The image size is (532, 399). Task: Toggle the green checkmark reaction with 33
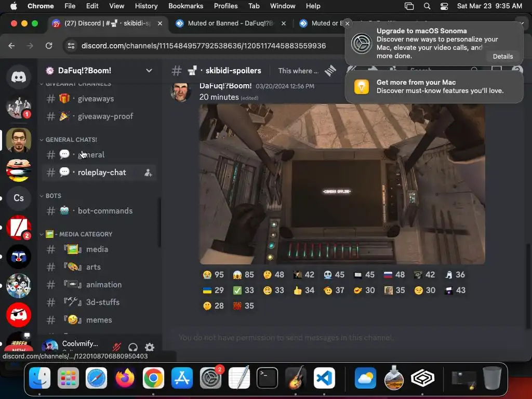[x=243, y=290]
